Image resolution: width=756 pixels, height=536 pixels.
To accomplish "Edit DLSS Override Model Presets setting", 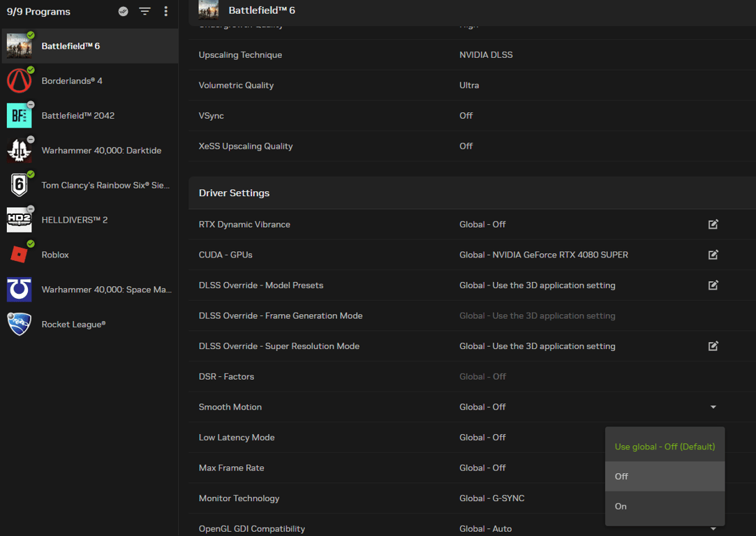I will (713, 285).
